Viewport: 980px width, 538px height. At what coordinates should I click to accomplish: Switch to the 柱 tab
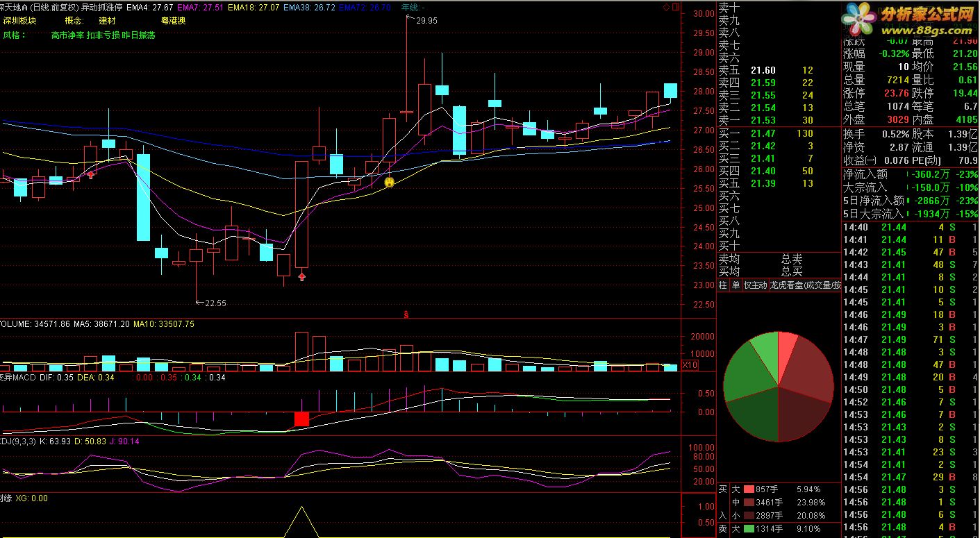(723, 285)
